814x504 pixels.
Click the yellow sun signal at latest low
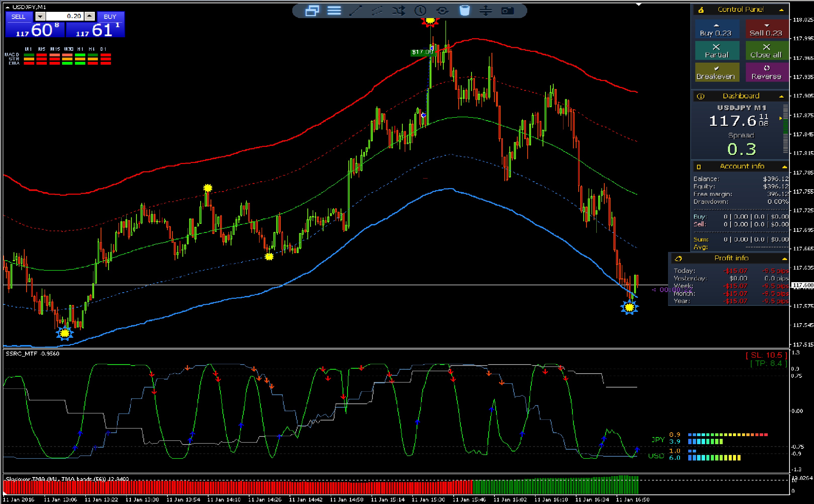629,307
